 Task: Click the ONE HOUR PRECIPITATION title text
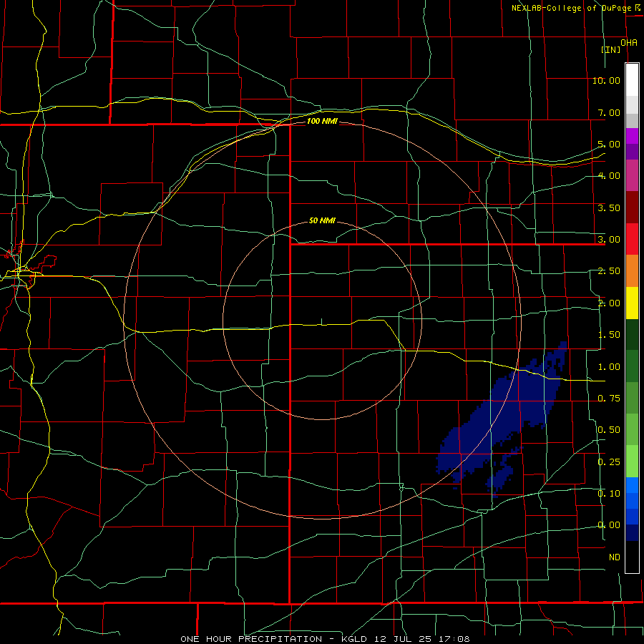(251, 639)
